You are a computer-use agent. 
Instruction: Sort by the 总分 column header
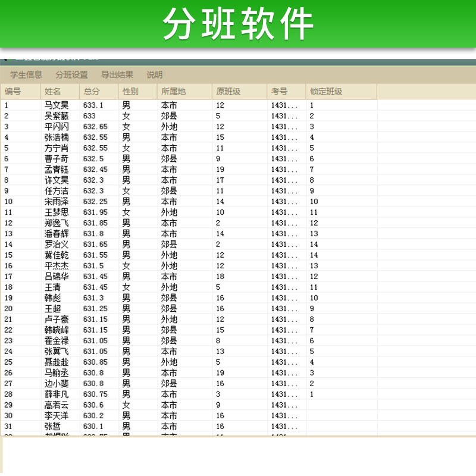pos(99,92)
